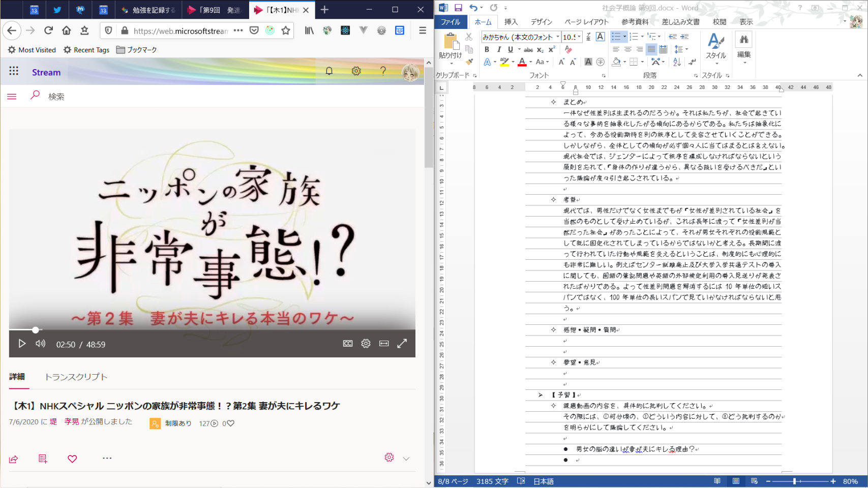
Task: Open the 挿入 ribbon tab in Word
Action: click(511, 22)
